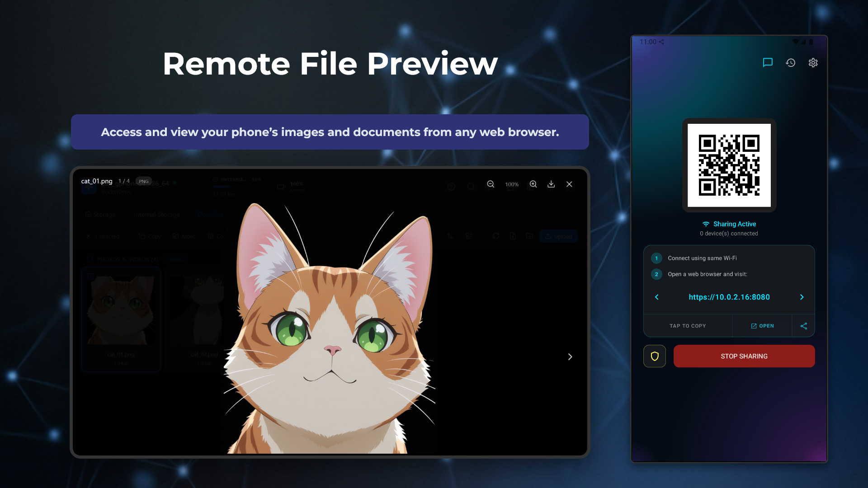Screen dimensions: 868x488
Task: Download cat_01.png from the preview toolbar
Action: (551, 184)
